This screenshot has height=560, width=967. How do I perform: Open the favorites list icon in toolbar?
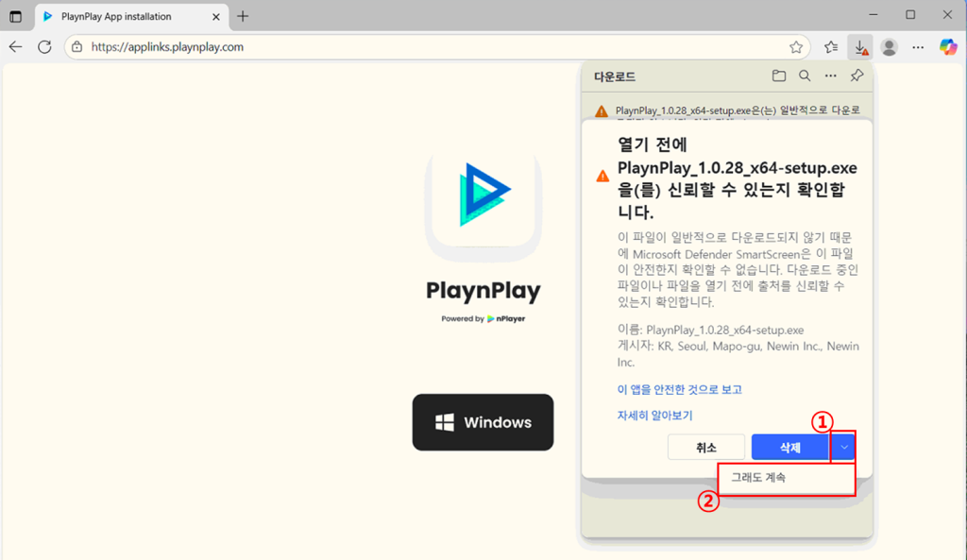(830, 47)
